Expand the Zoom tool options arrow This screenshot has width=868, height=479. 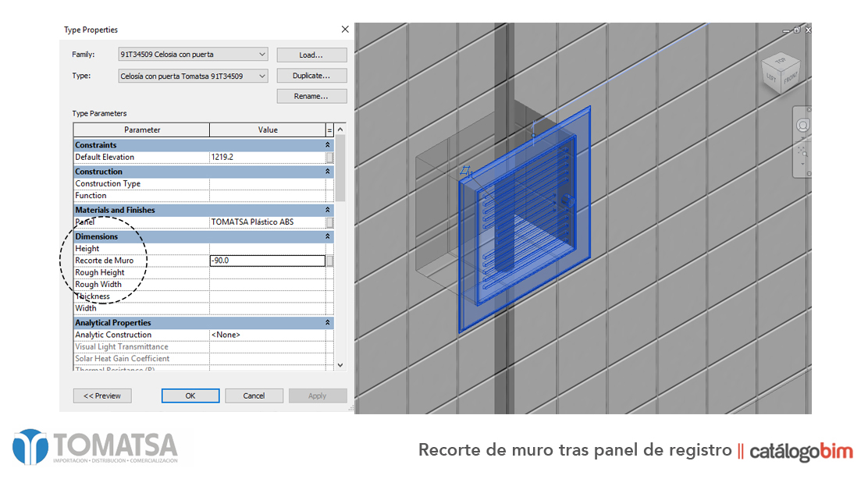point(802,164)
